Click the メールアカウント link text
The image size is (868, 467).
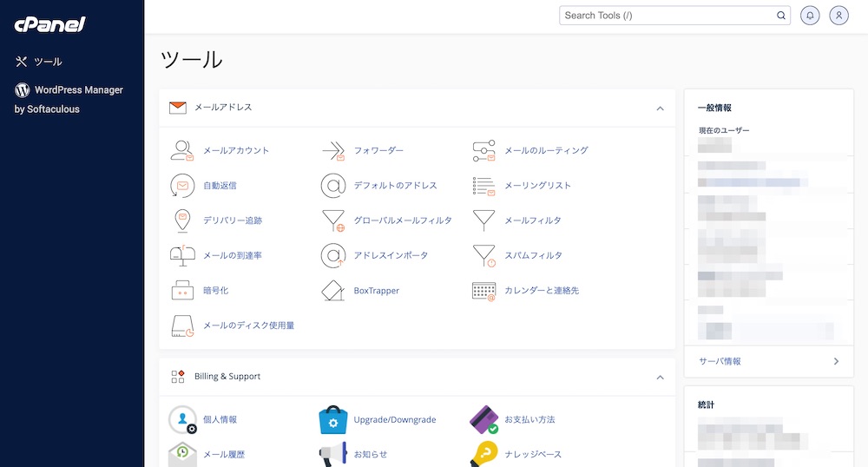(236, 150)
